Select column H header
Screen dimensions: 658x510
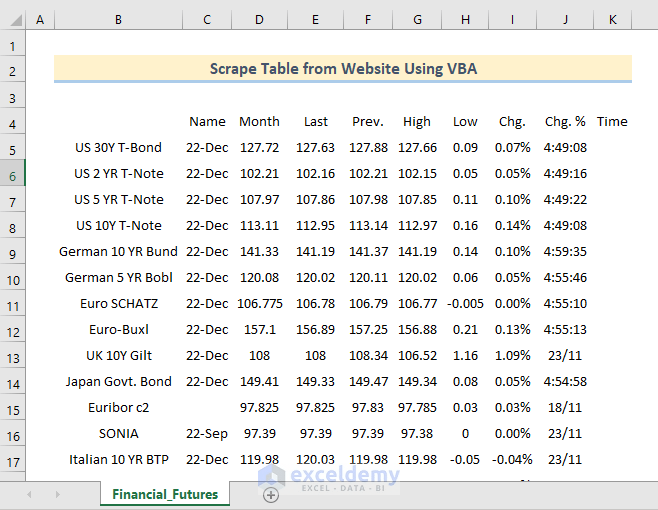(x=465, y=20)
